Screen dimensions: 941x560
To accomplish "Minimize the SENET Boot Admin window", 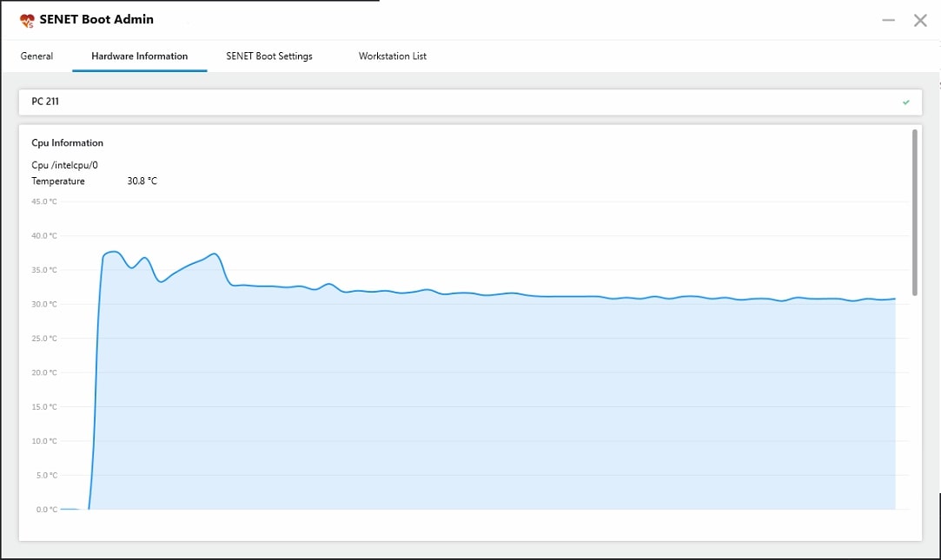I will 888,20.
